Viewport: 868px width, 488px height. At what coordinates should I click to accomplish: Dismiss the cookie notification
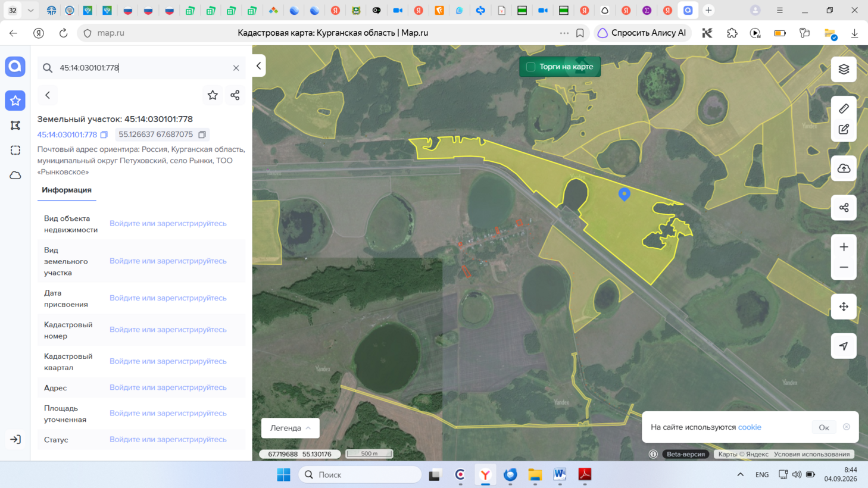847,427
